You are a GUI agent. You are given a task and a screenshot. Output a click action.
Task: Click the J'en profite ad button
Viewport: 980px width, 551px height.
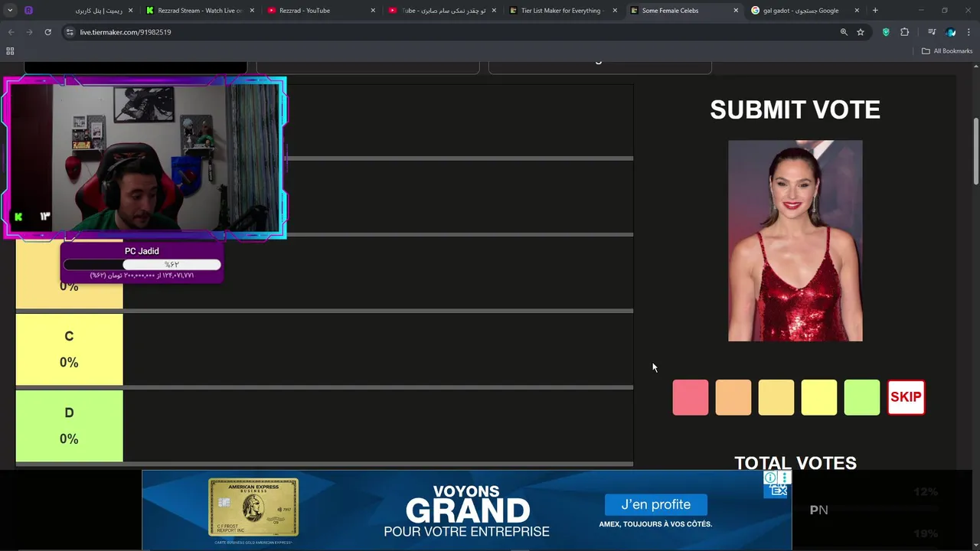click(655, 504)
